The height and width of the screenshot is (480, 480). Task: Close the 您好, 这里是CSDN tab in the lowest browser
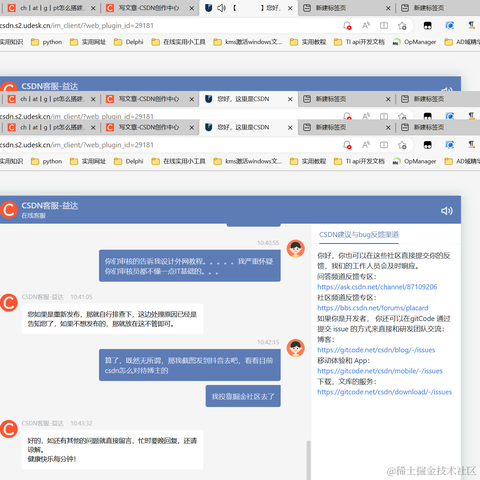(x=290, y=128)
